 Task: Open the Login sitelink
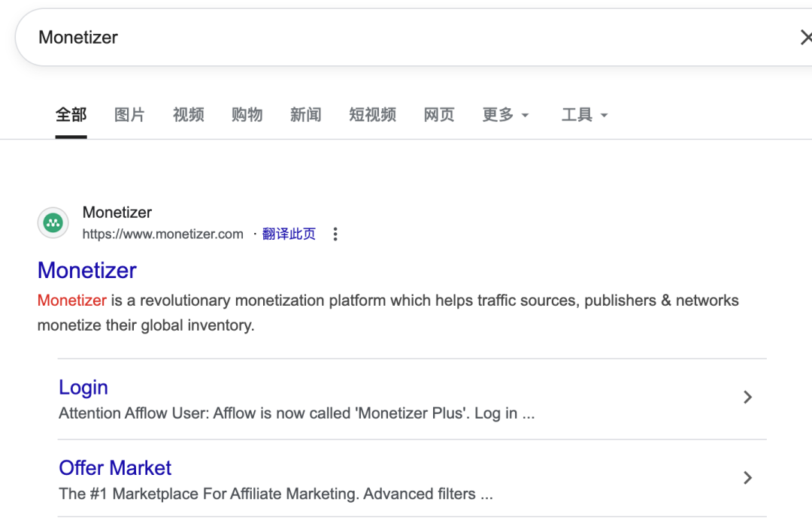point(83,388)
